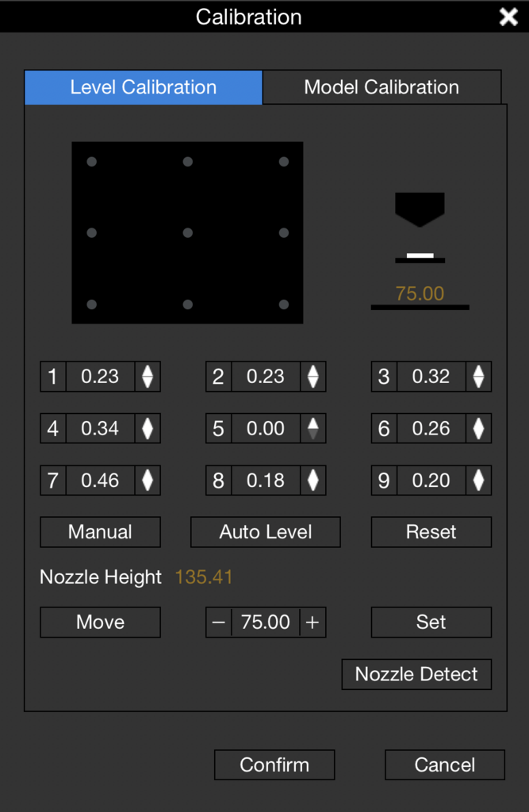
Task: Start Auto Level calibration
Action: pyautogui.click(x=265, y=532)
